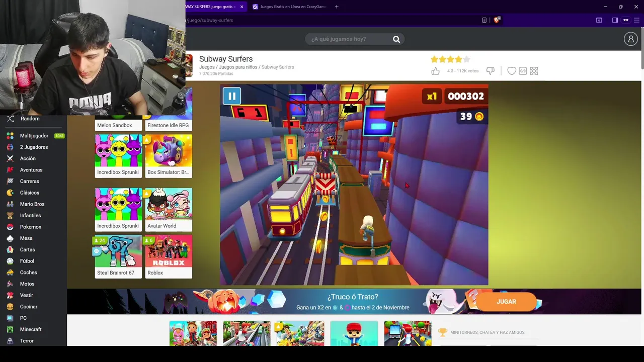Screen dimensions: 644x362
Task: Open Brave main hamburger menu
Action: click(636, 20)
